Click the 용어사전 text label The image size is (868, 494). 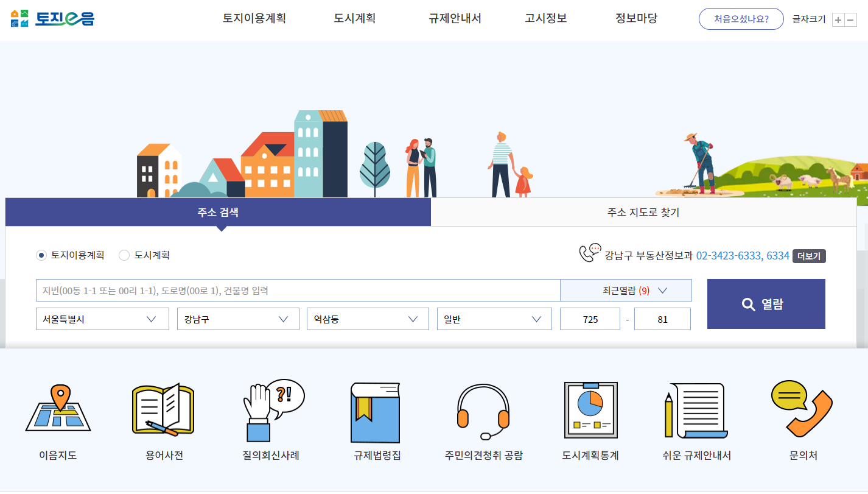click(164, 456)
